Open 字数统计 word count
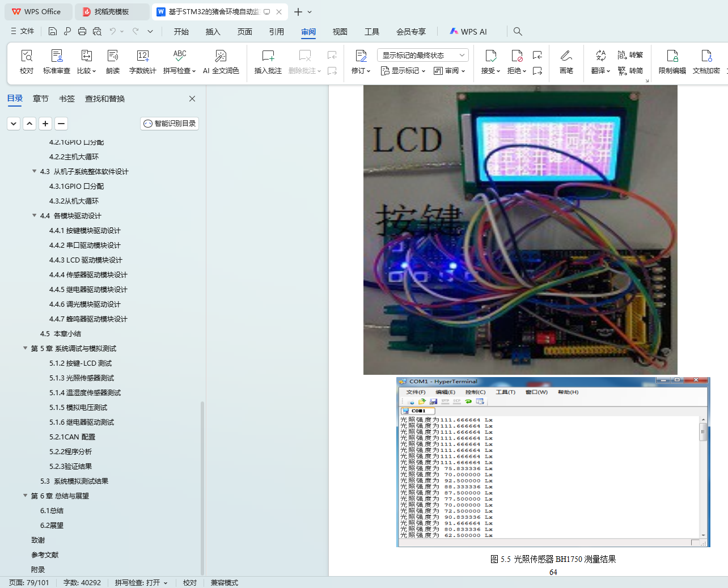The width and height of the screenshot is (728, 588). (x=142, y=61)
